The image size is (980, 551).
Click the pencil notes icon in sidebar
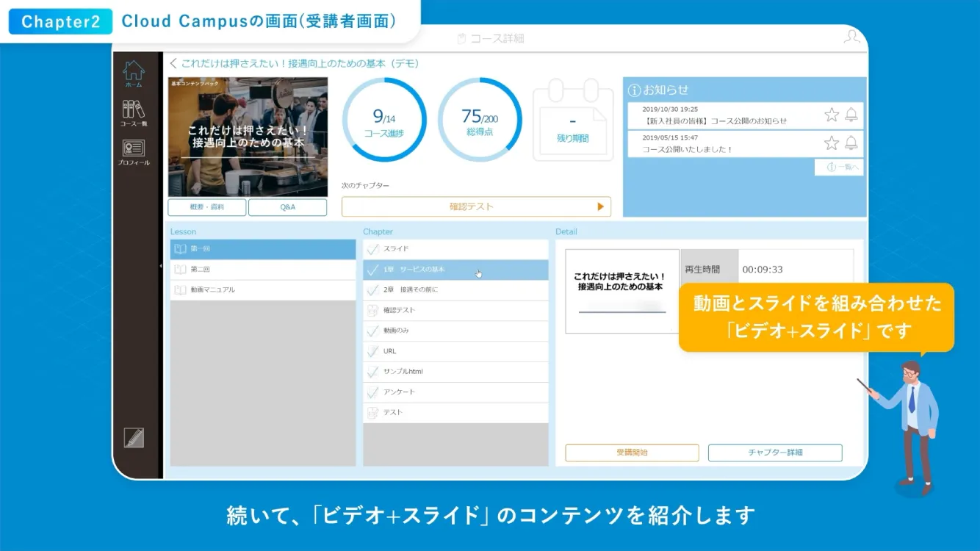point(134,438)
